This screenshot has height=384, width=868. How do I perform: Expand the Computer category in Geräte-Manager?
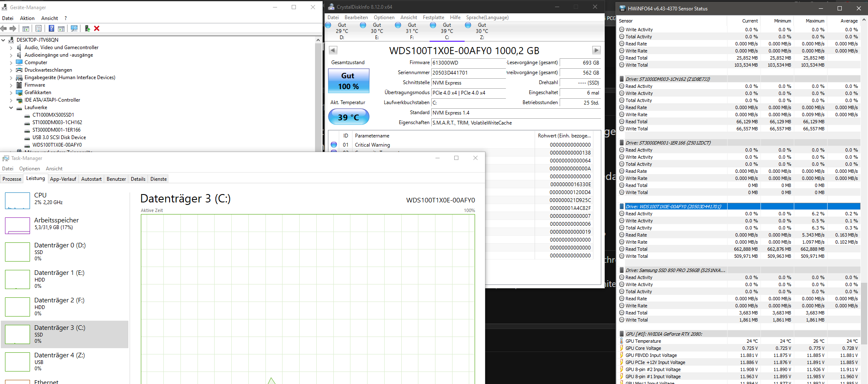pyautogui.click(x=11, y=62)
